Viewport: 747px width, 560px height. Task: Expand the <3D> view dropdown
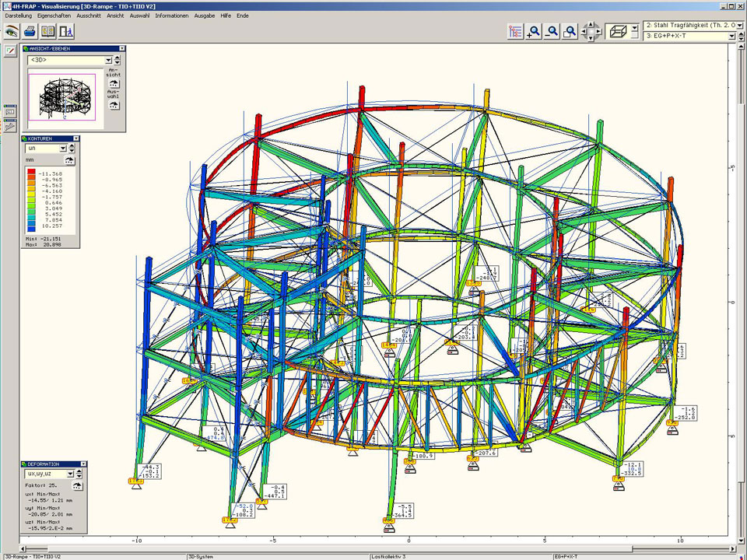coord(107,60)
